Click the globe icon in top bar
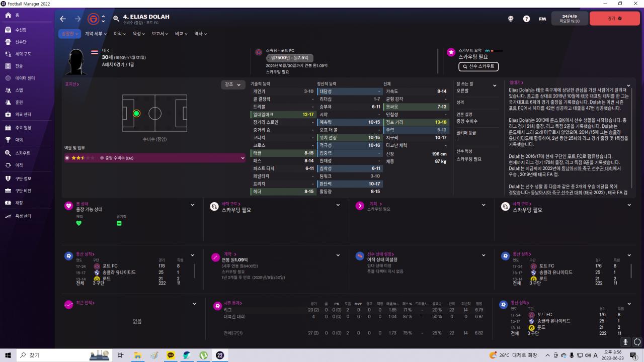Screen dimensions: 644x362 coord(511,19)
